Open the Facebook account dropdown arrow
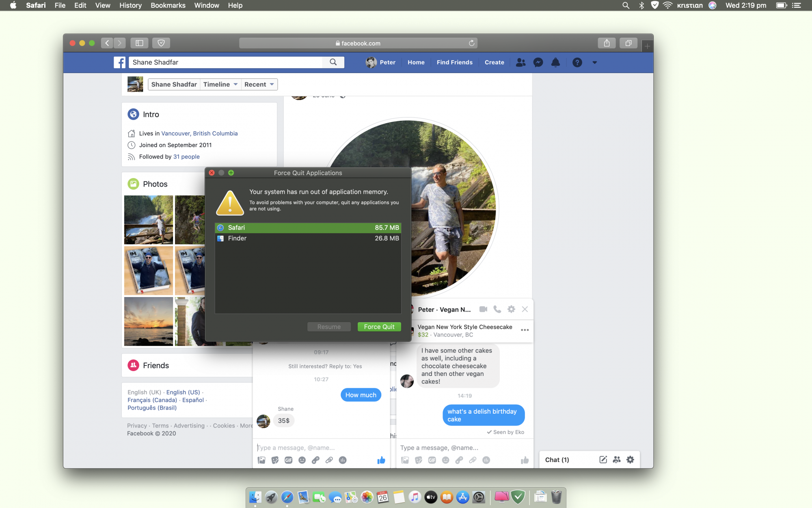The height and width of the screenshot is (508, 812). click(x=594, y=63)
